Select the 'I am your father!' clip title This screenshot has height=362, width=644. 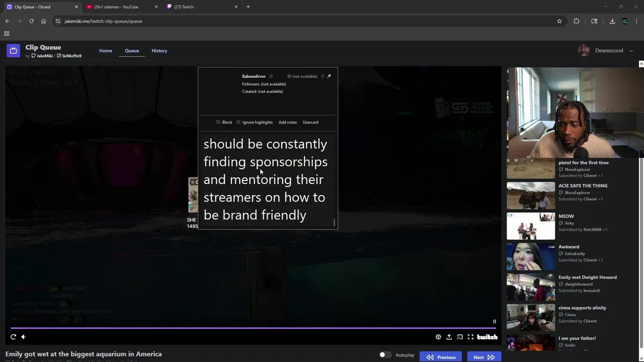click(577, 338)
